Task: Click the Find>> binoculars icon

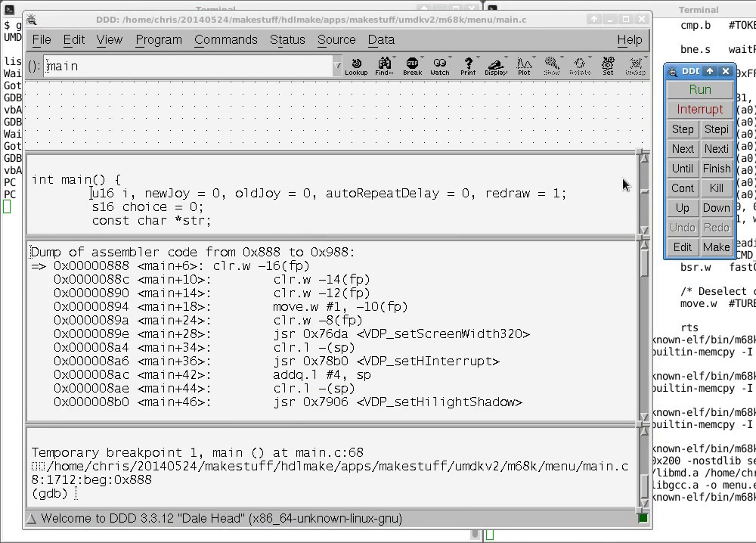Action: tap(384, 66)
